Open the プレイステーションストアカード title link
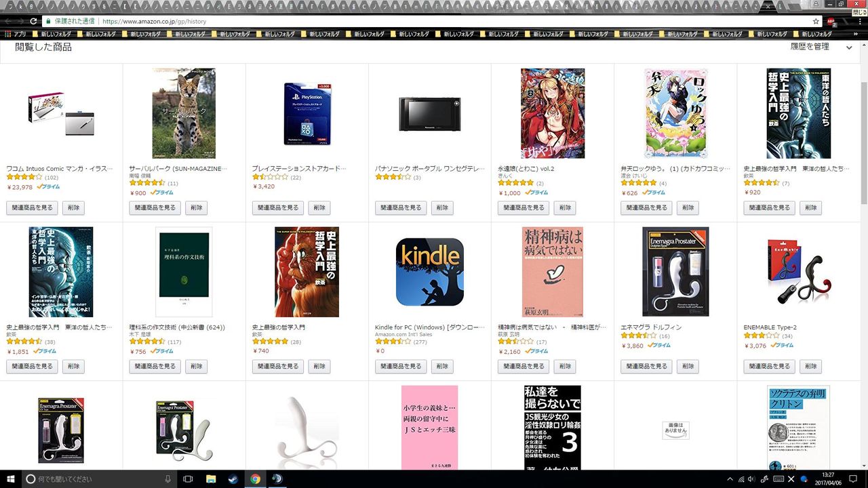The height and width of the screenshot is (488, 868). tap(300, 168)
